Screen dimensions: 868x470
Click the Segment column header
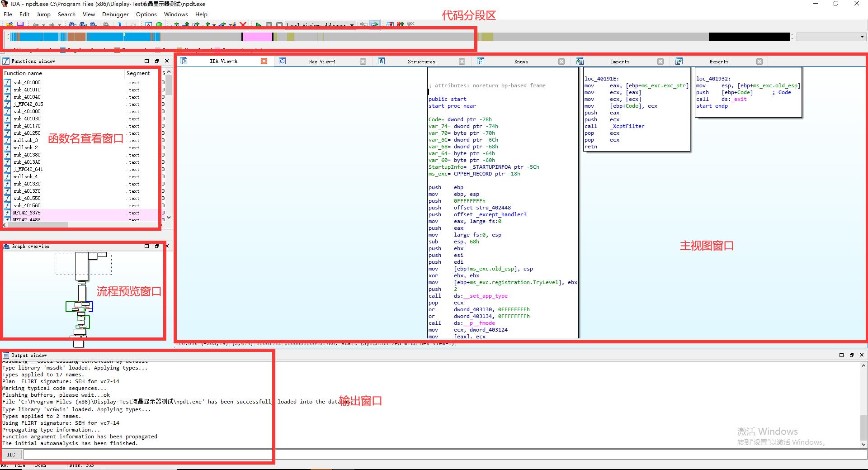point(138,73)
